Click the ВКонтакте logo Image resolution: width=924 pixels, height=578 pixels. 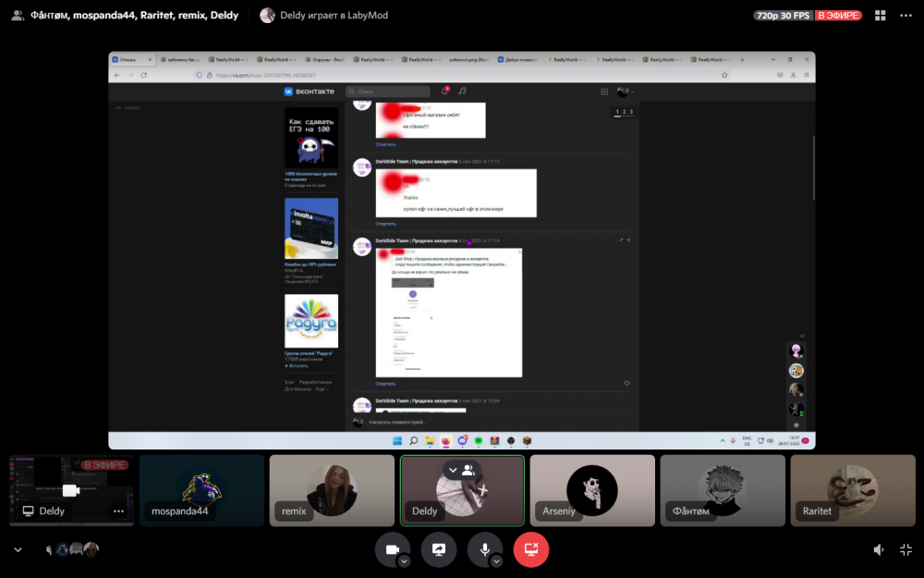coord(310,92)
